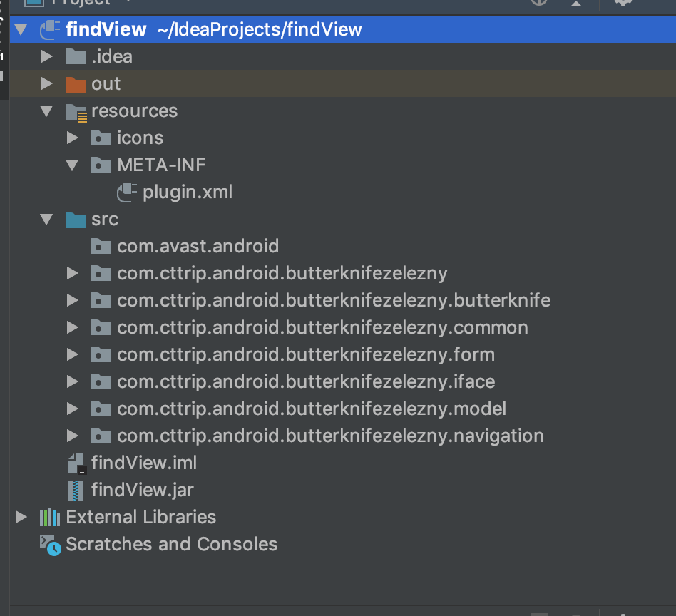Select the out folder label
The height and width of the screenshot is (616, 676).
(106, 83)
